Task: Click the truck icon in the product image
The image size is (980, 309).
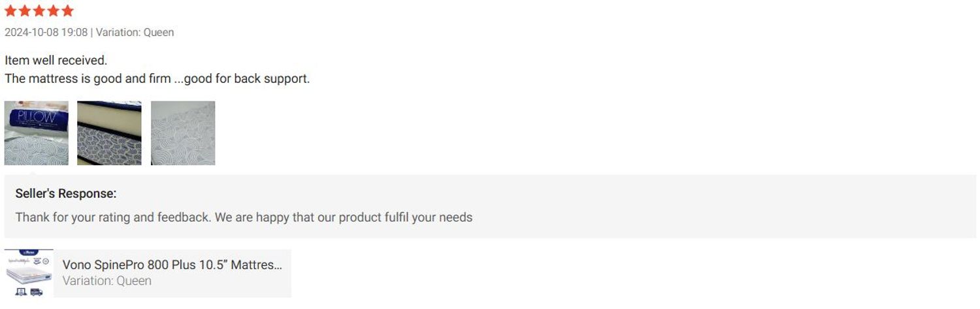Action: click(37, 292)
